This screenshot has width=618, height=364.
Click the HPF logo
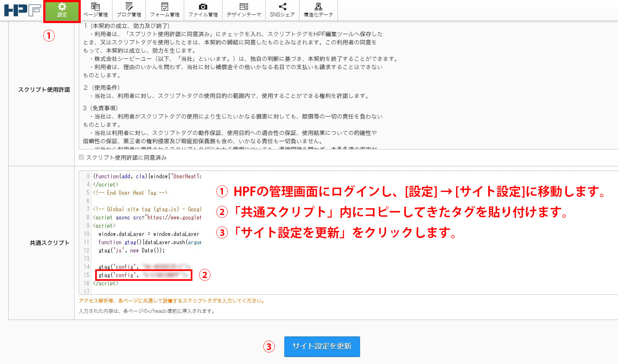pyautogui.click(x=22, y=10)
